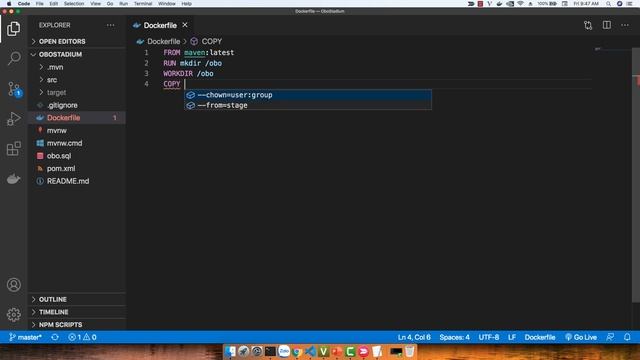640x360 pixels.
Task: Expand the Open Editors section
Action: 77,42
